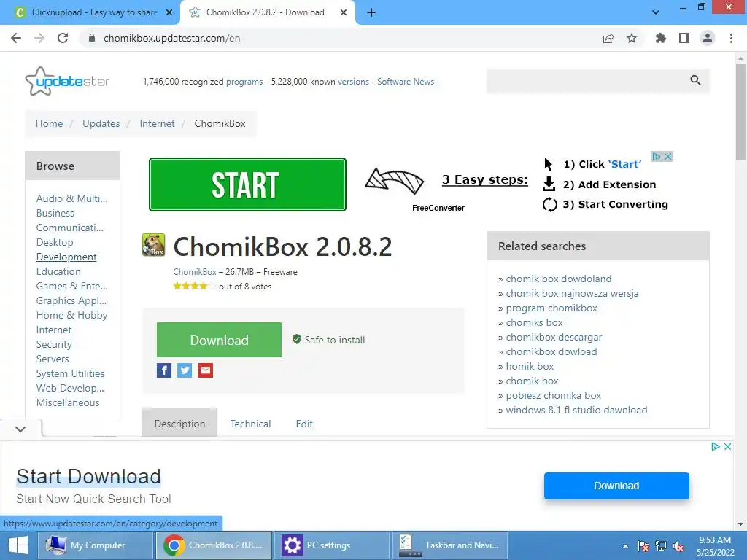
Task: Click the ChomikBox hamster app icon
Action: [x=153, y=245]
